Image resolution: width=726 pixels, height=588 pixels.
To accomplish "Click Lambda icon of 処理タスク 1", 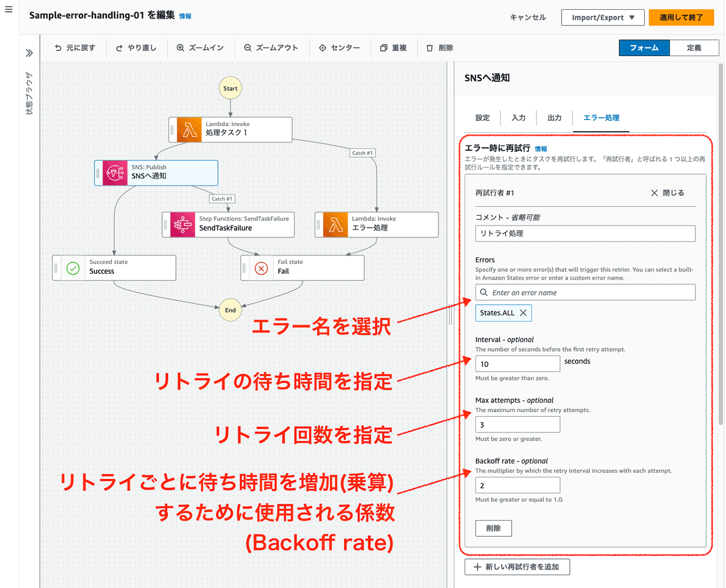I will pyautogui.click(x=189, y=130).
